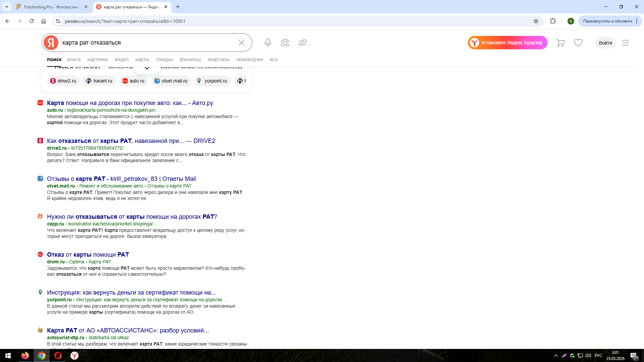Viewport: 644px width, 362px height.
Task: Launch Opera from the taskbar
Action: coord(58,356)
